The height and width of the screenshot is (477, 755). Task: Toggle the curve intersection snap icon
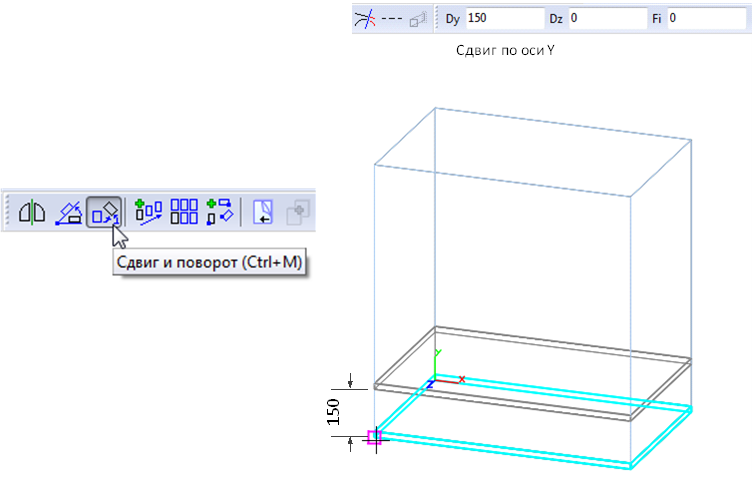364,19
